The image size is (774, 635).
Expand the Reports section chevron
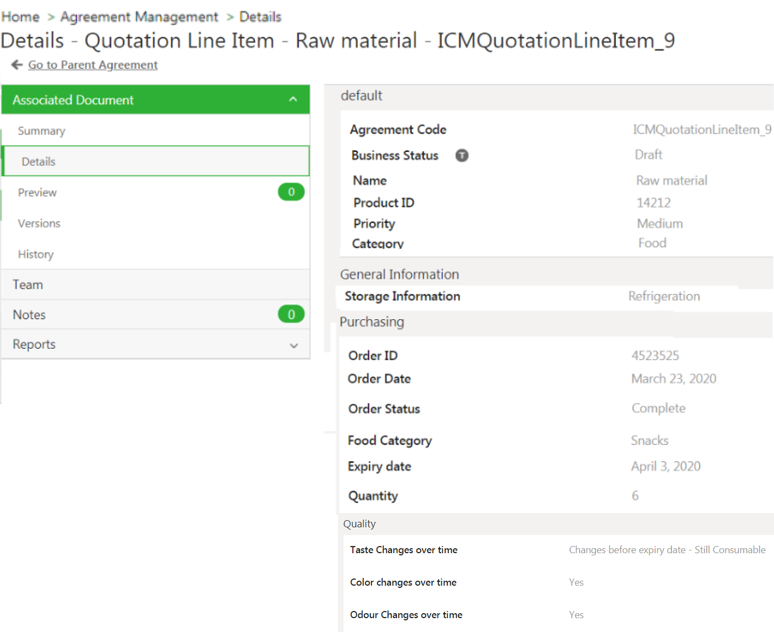tap(293, 345)
